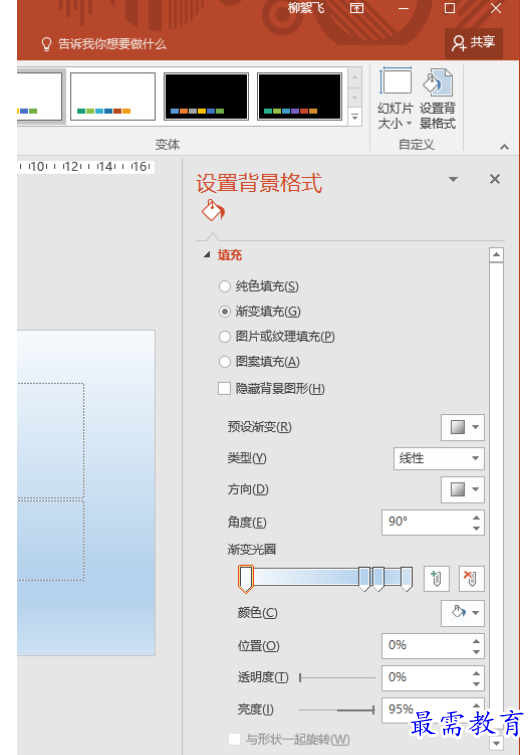The height and width of the screenshot is (755, 532).
Task: Select Gradient fill (渐变填充) radio button
Action: pyautogui.click(x=224, y=312)
